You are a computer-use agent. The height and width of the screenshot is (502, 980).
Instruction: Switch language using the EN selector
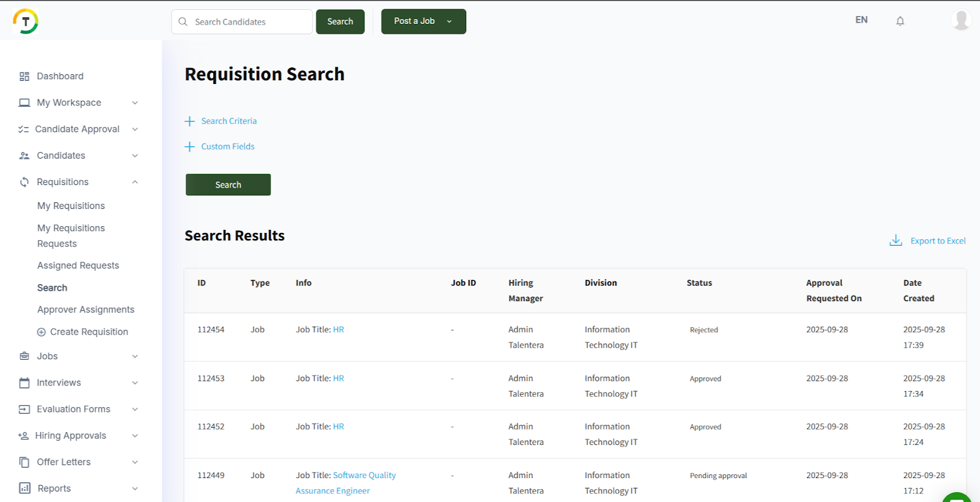click(861, 20)
